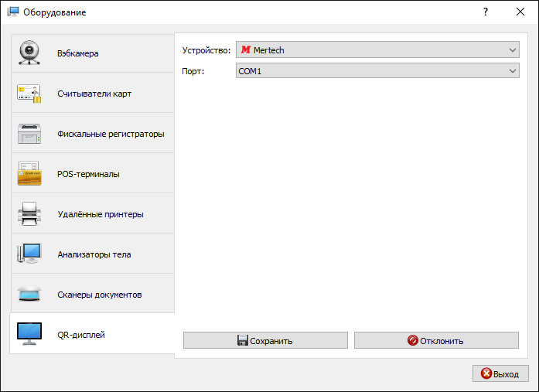
Task: Open Анализаторы тела tab
Action: [x=93, y=254]
